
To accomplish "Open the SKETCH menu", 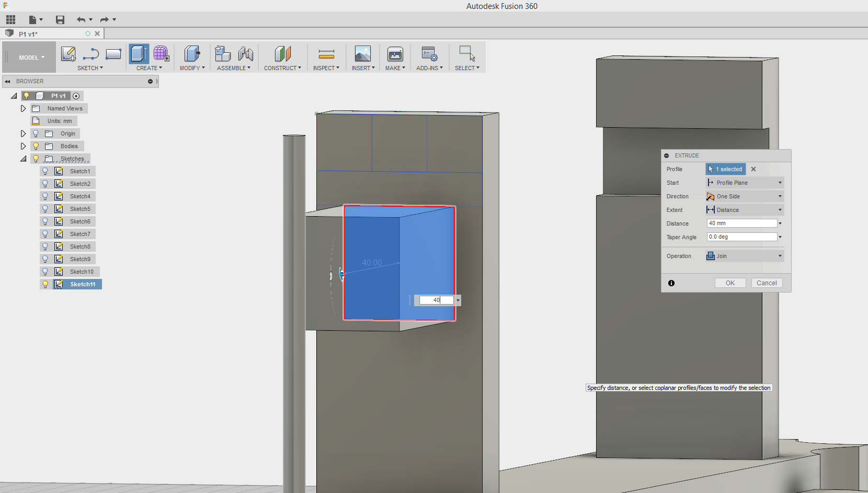I will pyautogui.click(x=90, y=68).
